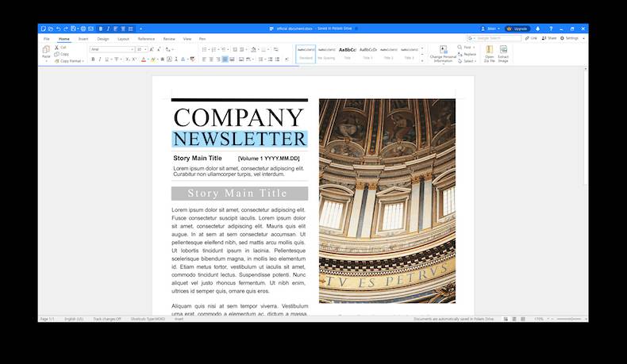Click the undo arrow in title bar

point(57,29)
